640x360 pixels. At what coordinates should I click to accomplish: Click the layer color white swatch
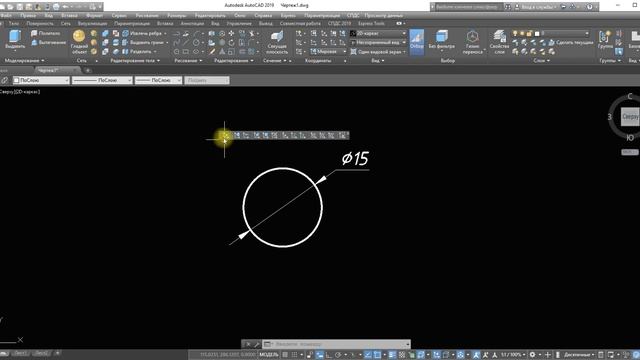(x=537, y=33)
